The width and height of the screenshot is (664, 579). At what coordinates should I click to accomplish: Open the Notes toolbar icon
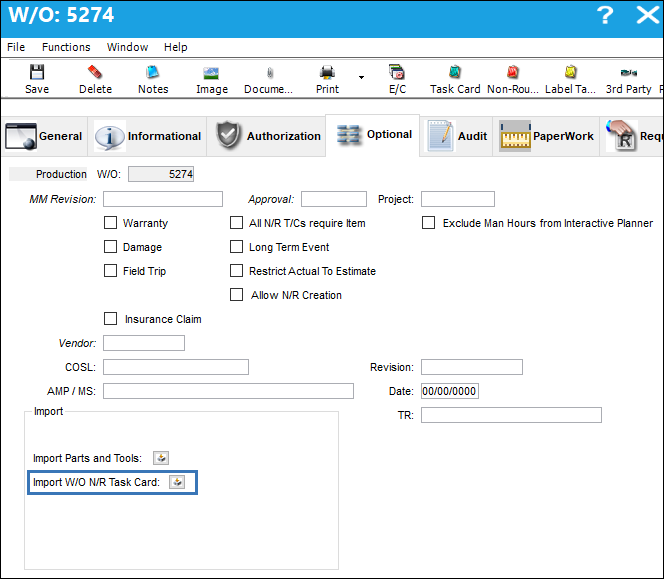pyautogui.click(x=153, y=72)
